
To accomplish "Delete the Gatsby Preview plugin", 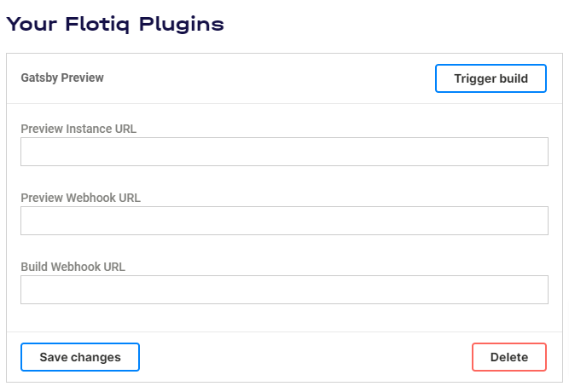I will tap(509, 357).
